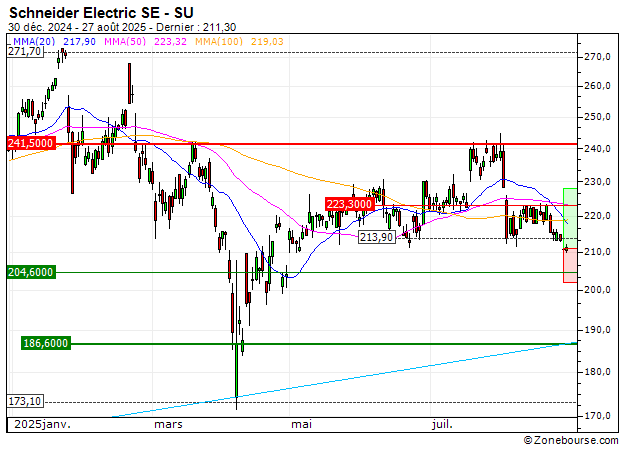This screenshot has width=625, height=450.
Task: Open the Zonebourse.com copyright link
Action: point(571,440)
